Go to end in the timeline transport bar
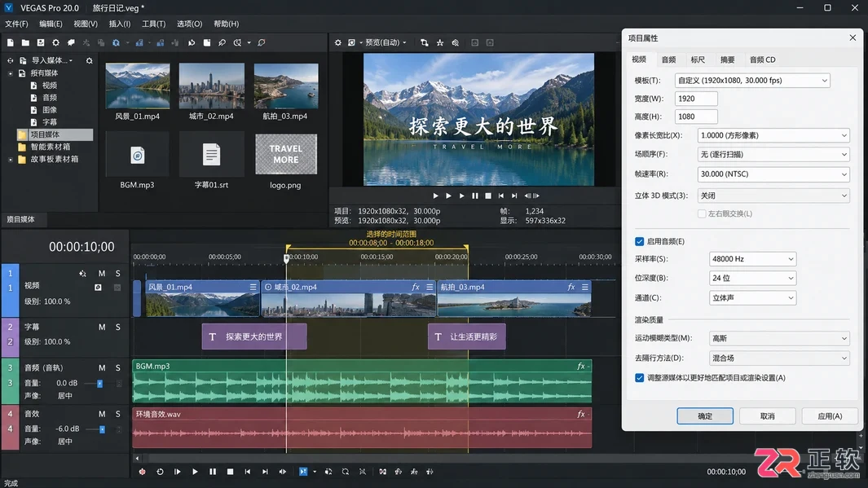Screen dimensions: 868x488 coord(265,472)
